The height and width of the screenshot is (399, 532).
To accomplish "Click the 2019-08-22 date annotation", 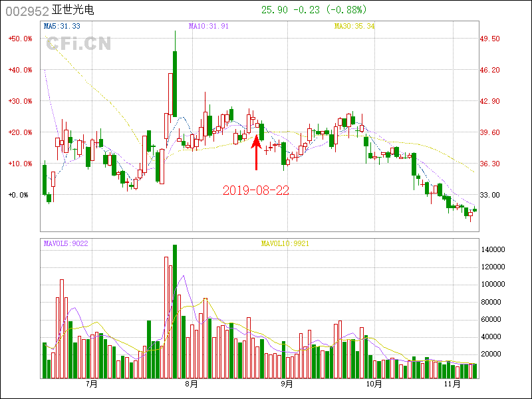I will [x=256, y=191].
